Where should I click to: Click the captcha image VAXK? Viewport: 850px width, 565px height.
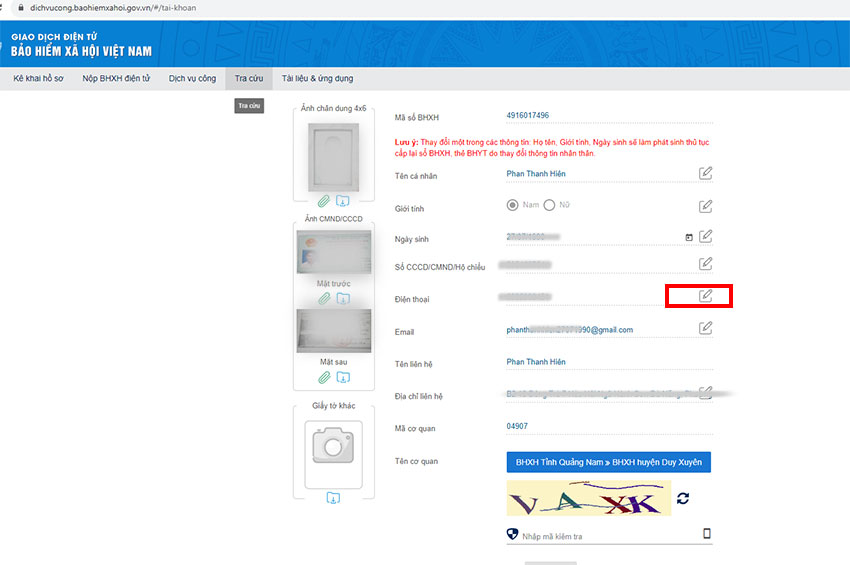click(x=589, y=498)
